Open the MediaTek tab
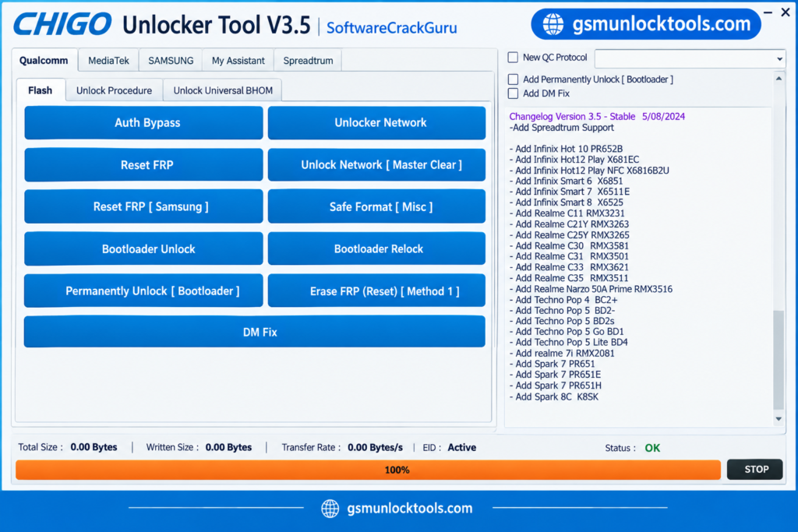Image resolution: width=798 pixels, height=532 pixels. [108, 61]
